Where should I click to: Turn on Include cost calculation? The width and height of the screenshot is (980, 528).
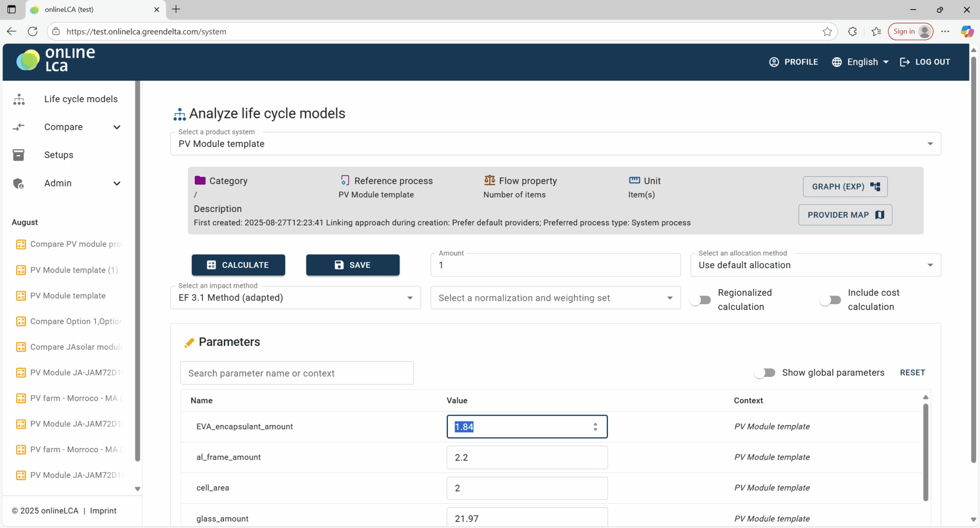point(830,300)
